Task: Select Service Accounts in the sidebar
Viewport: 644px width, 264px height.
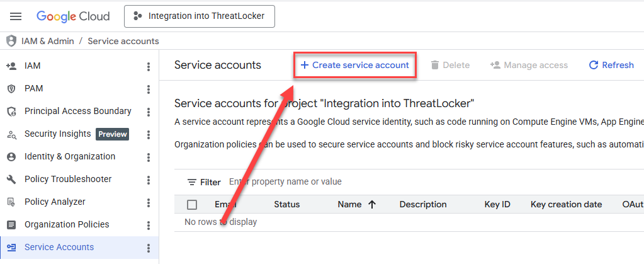Action: 59,247
